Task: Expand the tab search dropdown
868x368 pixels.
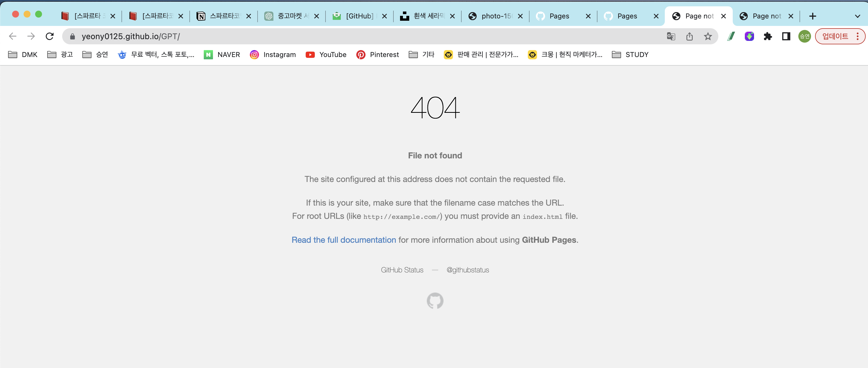Action: [x=858, y=16]
